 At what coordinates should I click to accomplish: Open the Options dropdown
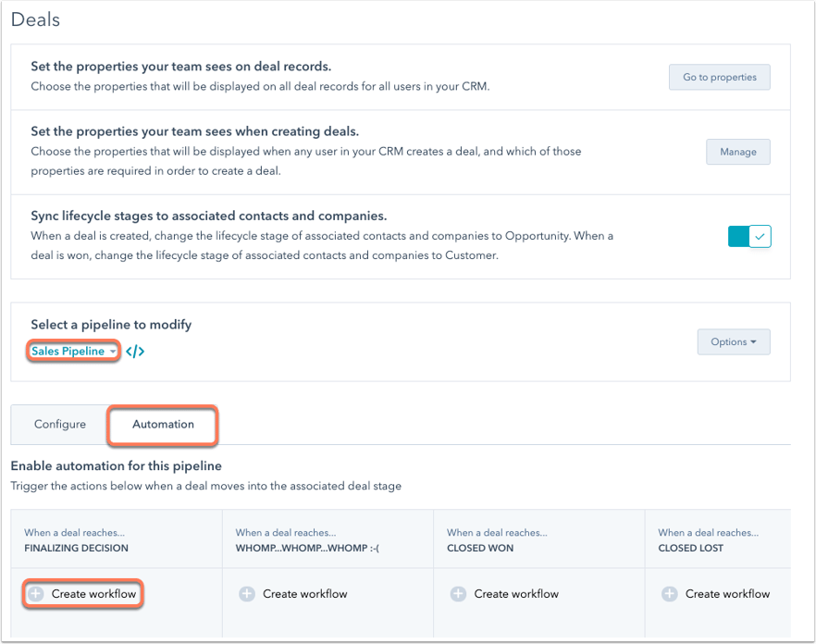[x=733, y=341]
